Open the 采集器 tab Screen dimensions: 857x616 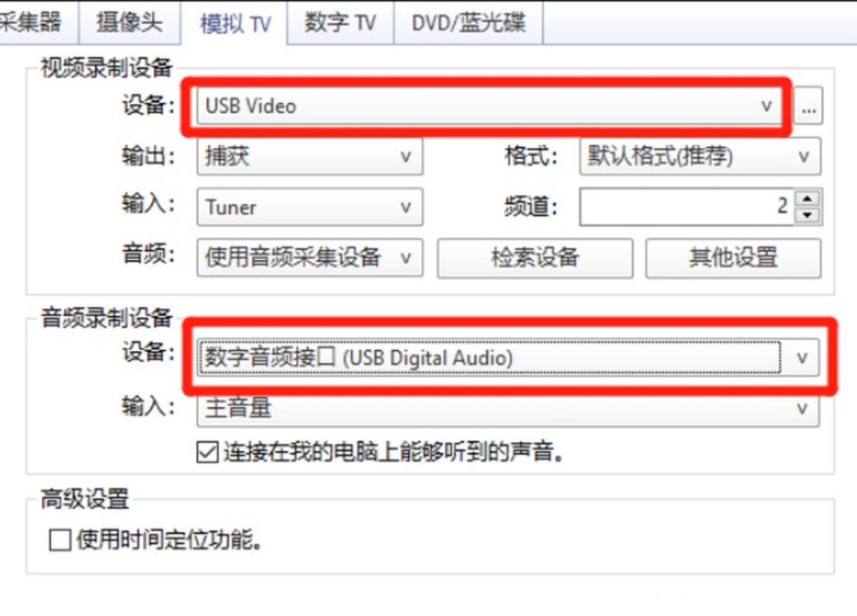(x=32, y=23)
